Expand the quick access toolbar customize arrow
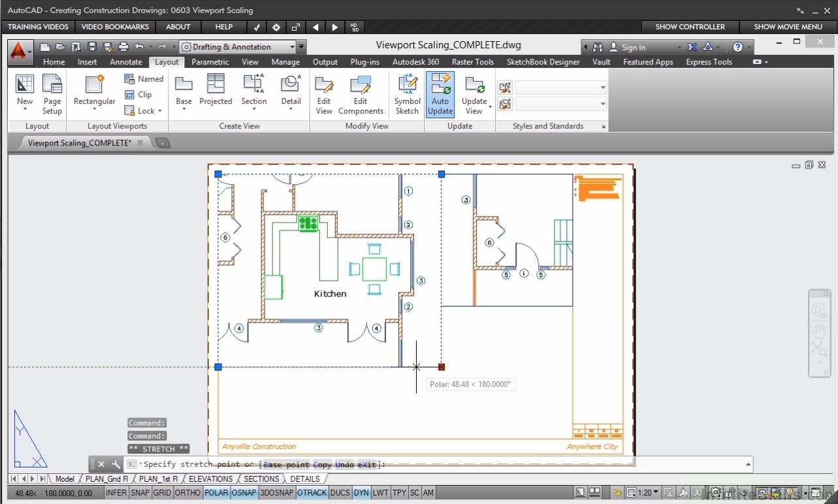The width and height of the screenshot is (838, 504). (x=301, y=47)
